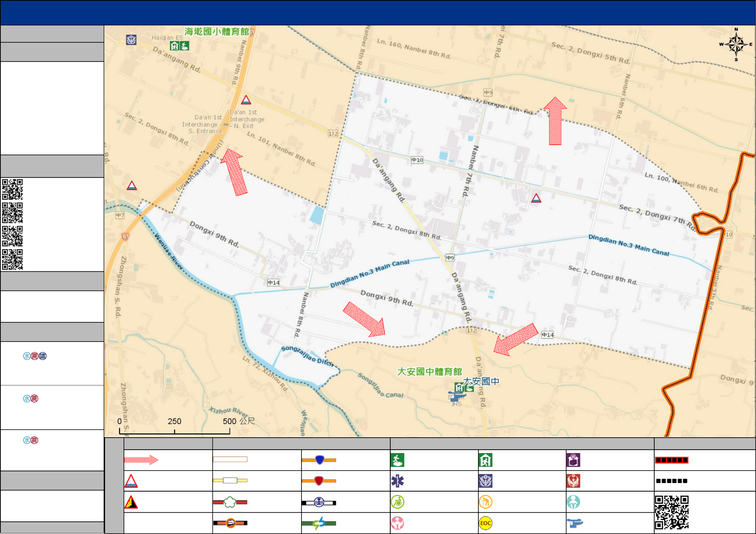
Task: Select the rockfall hazard triangle in legend
Action: coord(131,502)
